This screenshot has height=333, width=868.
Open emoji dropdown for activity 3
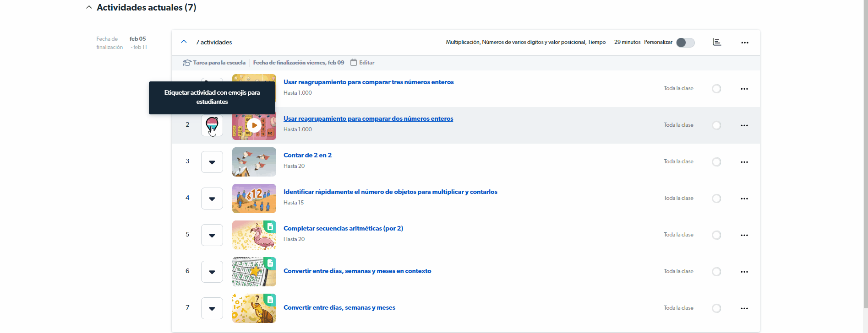(x=212, y=162)
